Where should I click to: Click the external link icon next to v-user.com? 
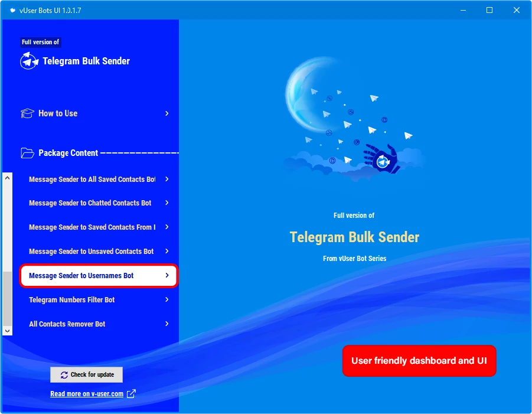coord(131,394)
